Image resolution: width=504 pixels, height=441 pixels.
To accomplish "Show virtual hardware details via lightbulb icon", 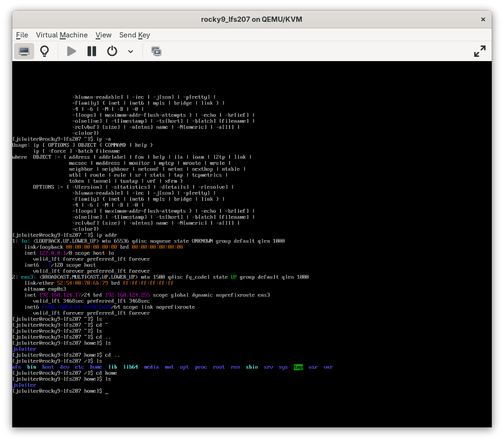I will click(x=44, y=51).
